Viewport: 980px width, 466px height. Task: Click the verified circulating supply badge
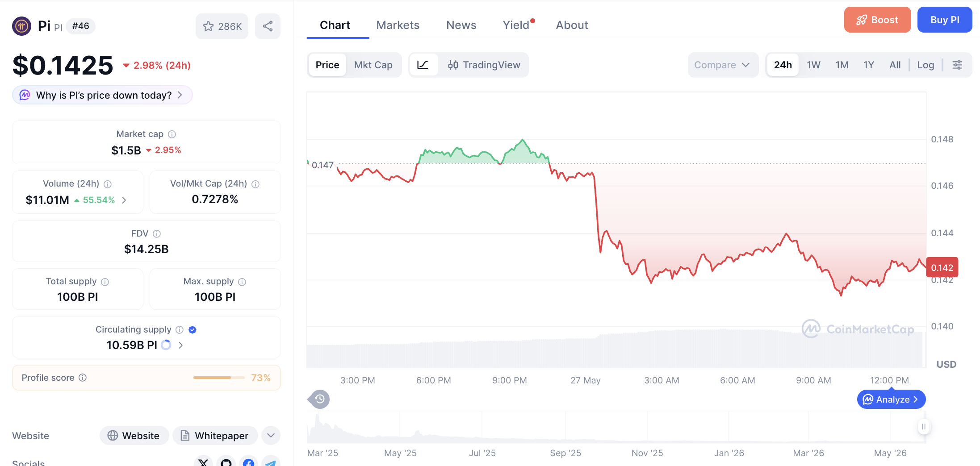(x=193, y=329)
